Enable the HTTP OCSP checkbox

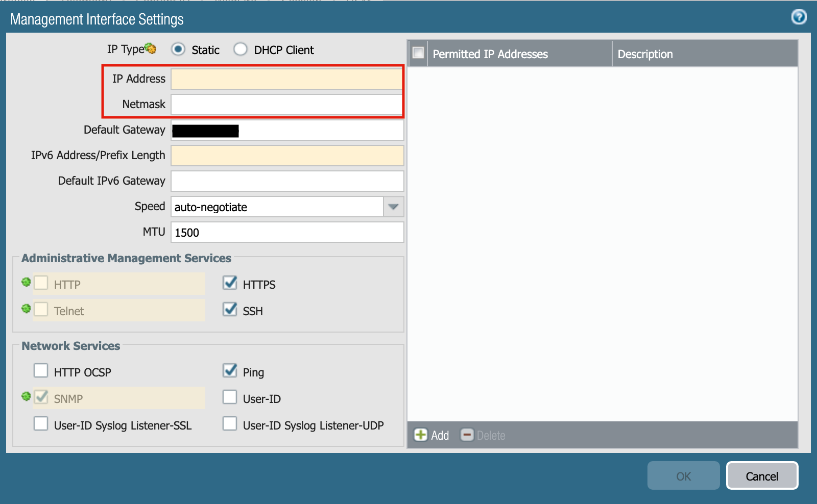(41, 370)
